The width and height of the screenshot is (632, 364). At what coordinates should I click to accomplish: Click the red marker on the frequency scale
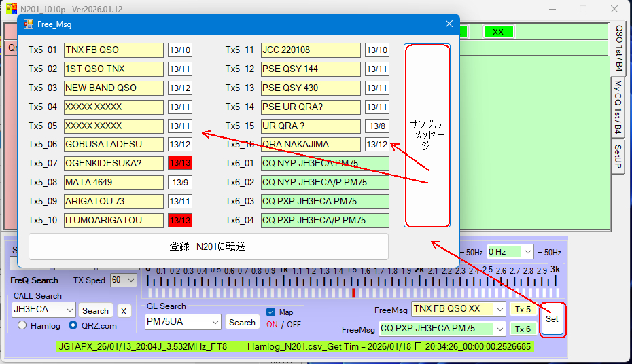[x=353, y=293]
